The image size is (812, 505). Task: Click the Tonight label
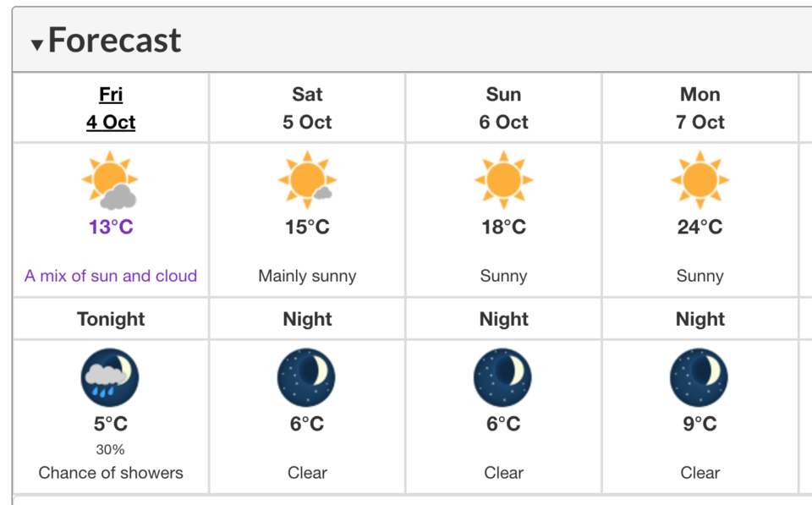click(111, 319)
